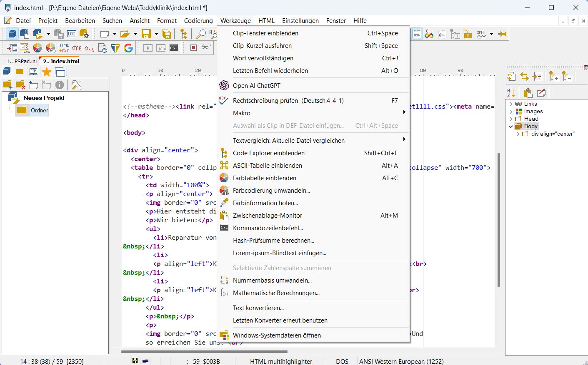Click the LOG window toolbar icon
This screenshot has width=588, height=365.
pos(72,34)
